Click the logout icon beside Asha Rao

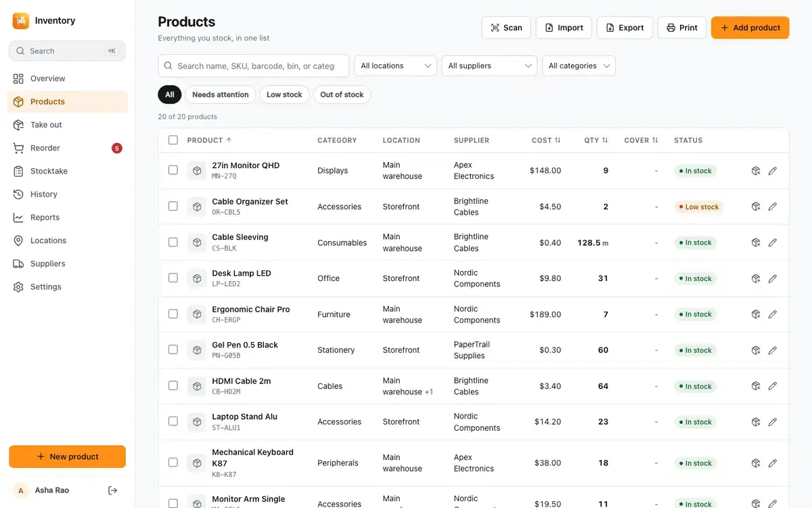coord(113,490)
